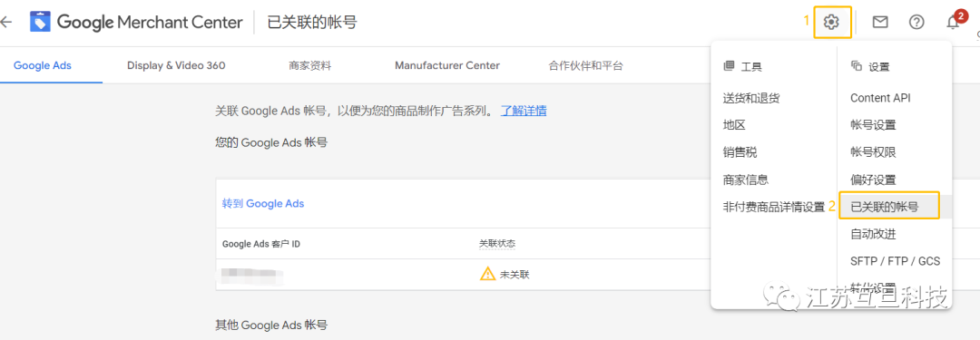Click the 了解详情 link
Screen dimensions: 980x340
(x=524, y=112)
